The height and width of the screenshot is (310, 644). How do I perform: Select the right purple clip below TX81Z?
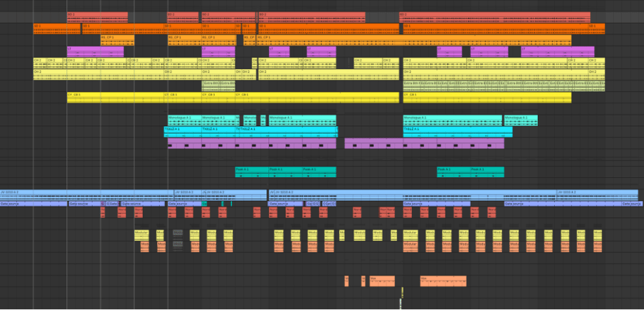424,143
